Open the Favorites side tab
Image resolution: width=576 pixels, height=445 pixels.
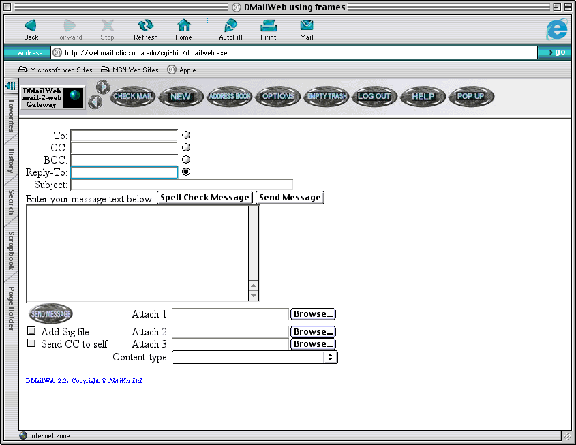11,116
